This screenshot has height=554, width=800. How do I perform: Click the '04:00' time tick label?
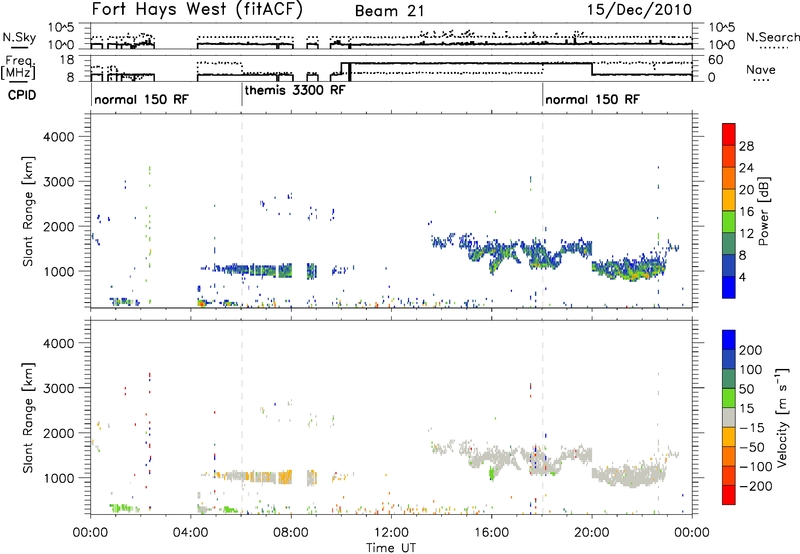191,533
